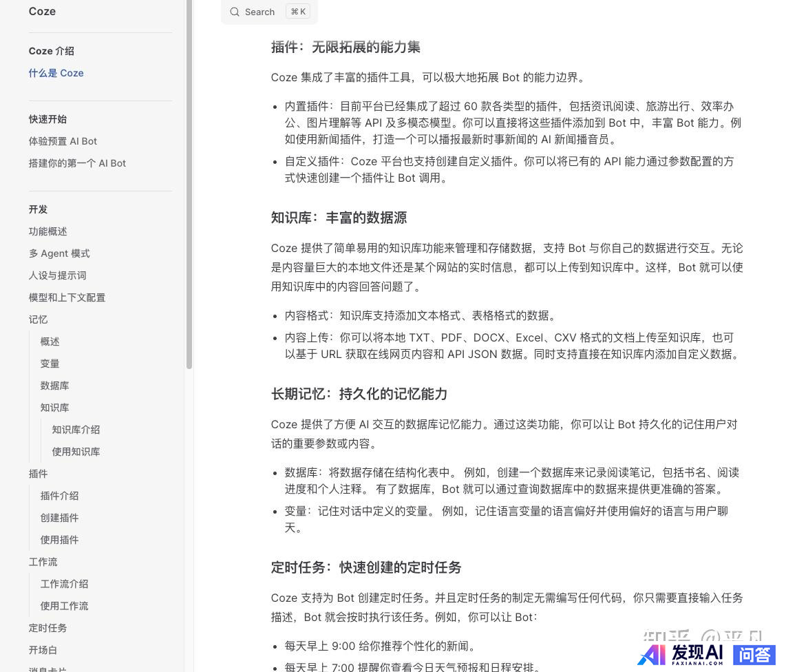The height and width of the screenshot is (672, 786).
Task: Collapse the 知识库 sidebar group
Action: [55, 408]
